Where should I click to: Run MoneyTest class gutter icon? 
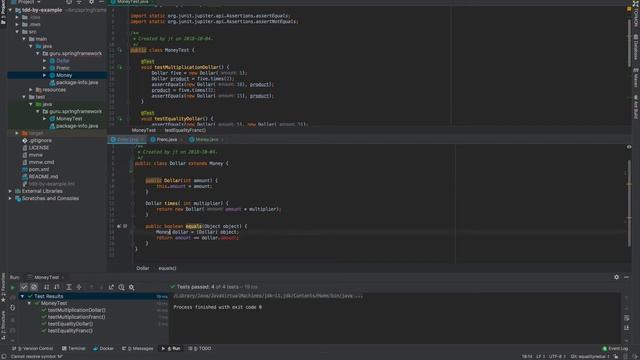point(120,50)
